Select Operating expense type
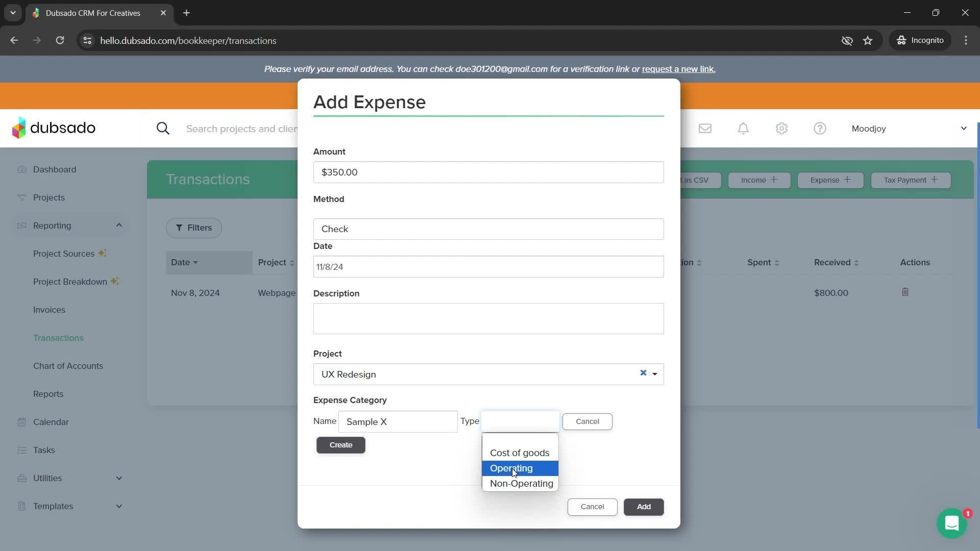The height and width of the screenshot is (551, 980). pos(520,468)
